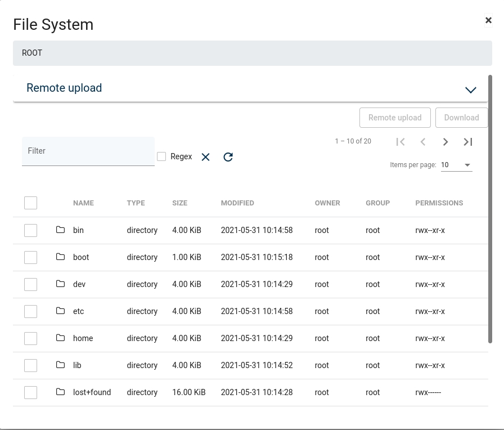
Task: Enable the Regex checkbox
Action: pos(161,156)
